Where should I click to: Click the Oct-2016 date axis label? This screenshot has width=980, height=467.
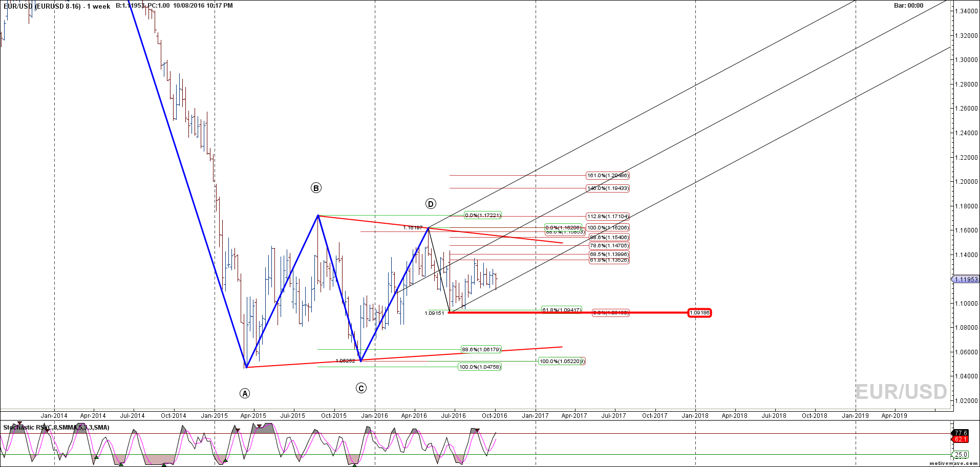pyautogui.click(x=494, y=416)
